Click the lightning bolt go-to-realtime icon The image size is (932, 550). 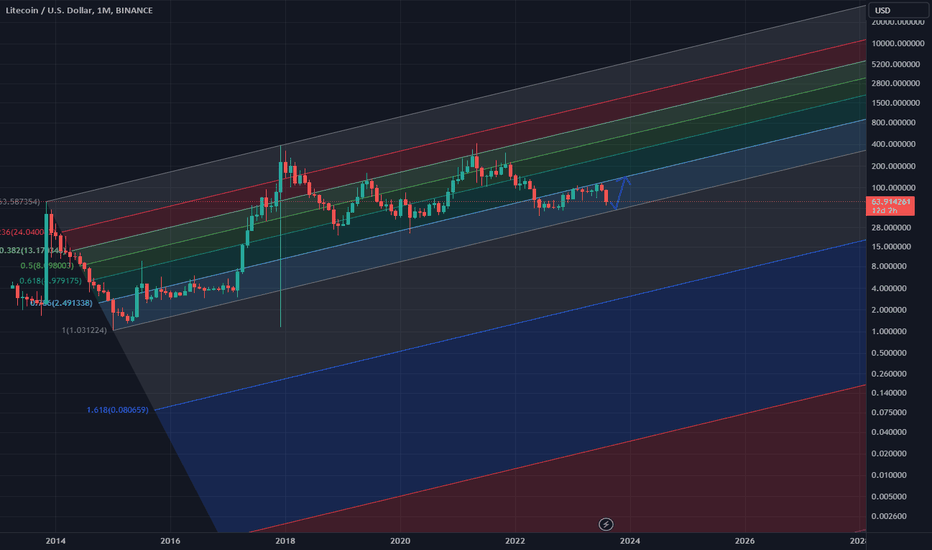(606, 524)
